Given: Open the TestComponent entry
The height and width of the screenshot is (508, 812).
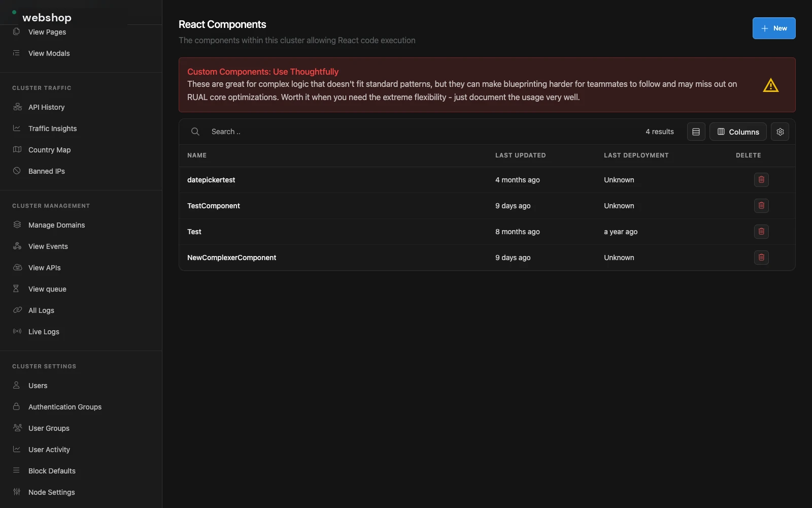Looking at the screenshot, I should (214, 206).
